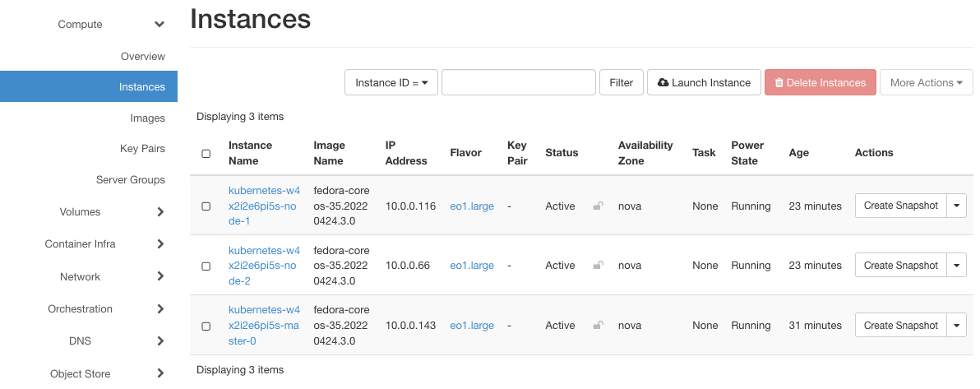Screen dimensions: 980x389
Task: Click lock icon in master-0 row
Action: click(x=598, y=326)
